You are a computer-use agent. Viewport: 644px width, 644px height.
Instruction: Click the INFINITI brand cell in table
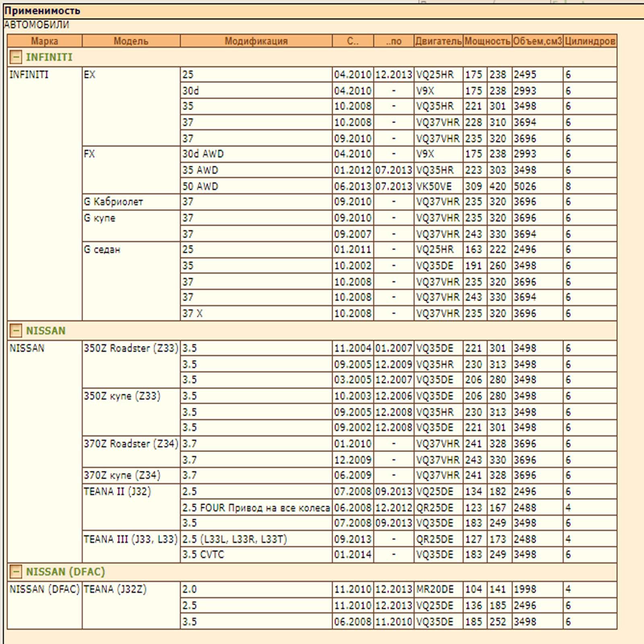click(45, 194)
